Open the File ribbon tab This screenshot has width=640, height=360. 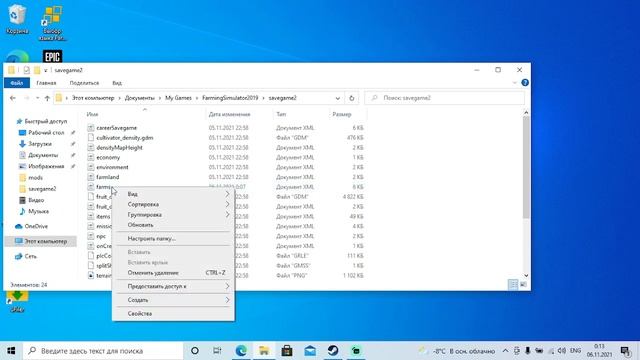pyautogui.click(x=17, y=83)
